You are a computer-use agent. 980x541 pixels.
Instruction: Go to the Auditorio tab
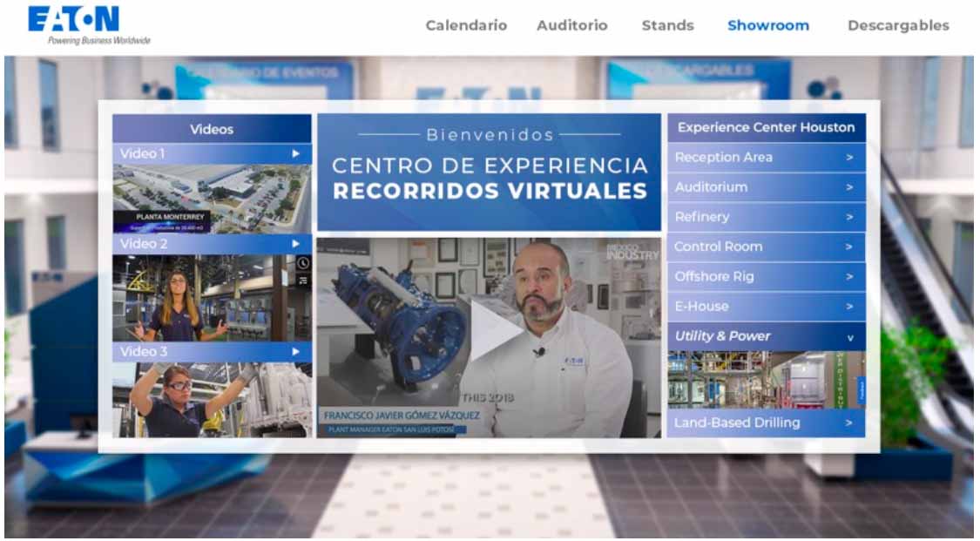[x=571, y=25]
